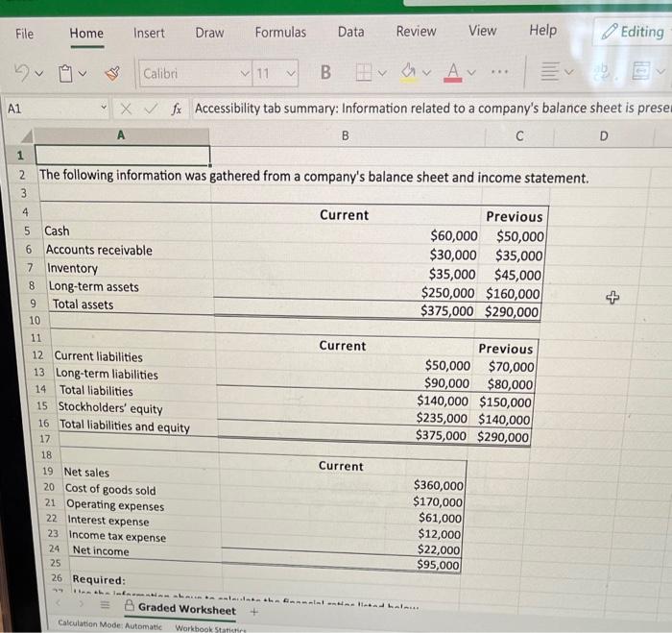Toggle Bold formatting
This screenshot has height=633, width=672.
tap(325, 72)
